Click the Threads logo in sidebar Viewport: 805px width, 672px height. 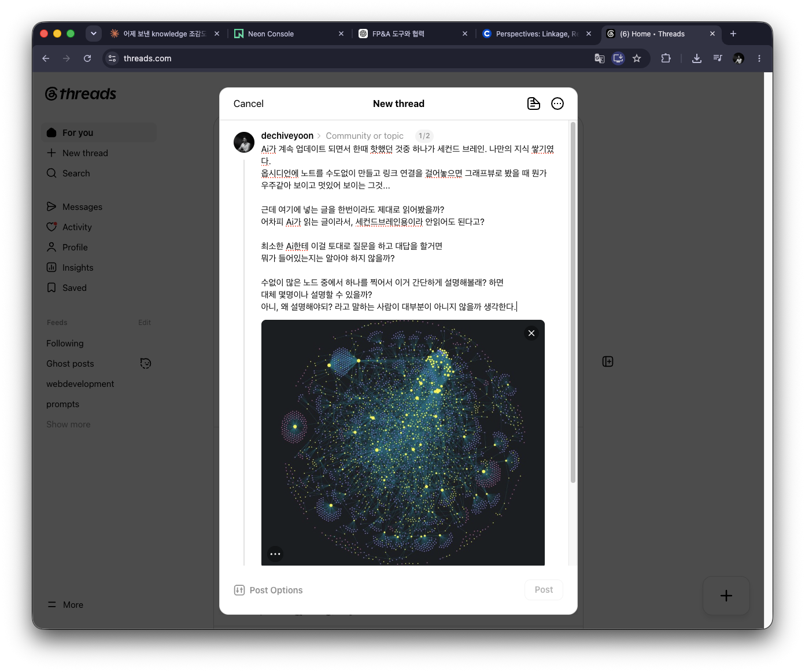81,94
